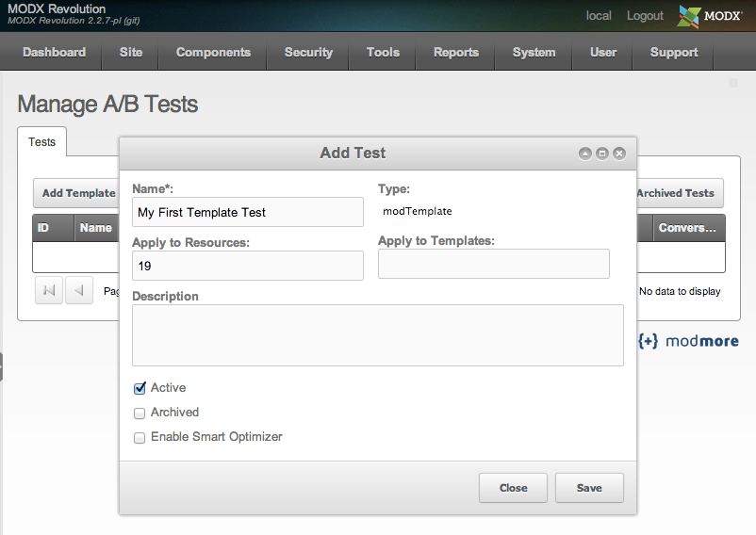Click the MODX Revolution header title

click(x=57, y=8)
